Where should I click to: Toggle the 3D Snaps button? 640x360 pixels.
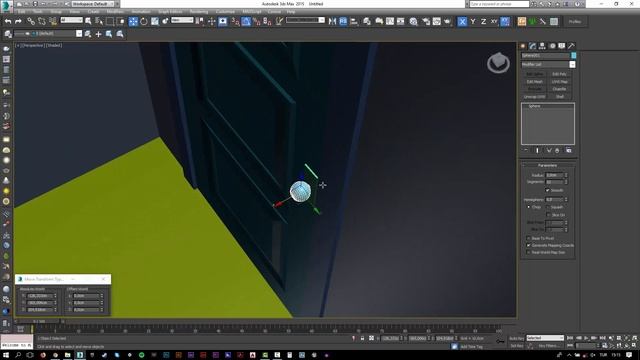(235, 21)
